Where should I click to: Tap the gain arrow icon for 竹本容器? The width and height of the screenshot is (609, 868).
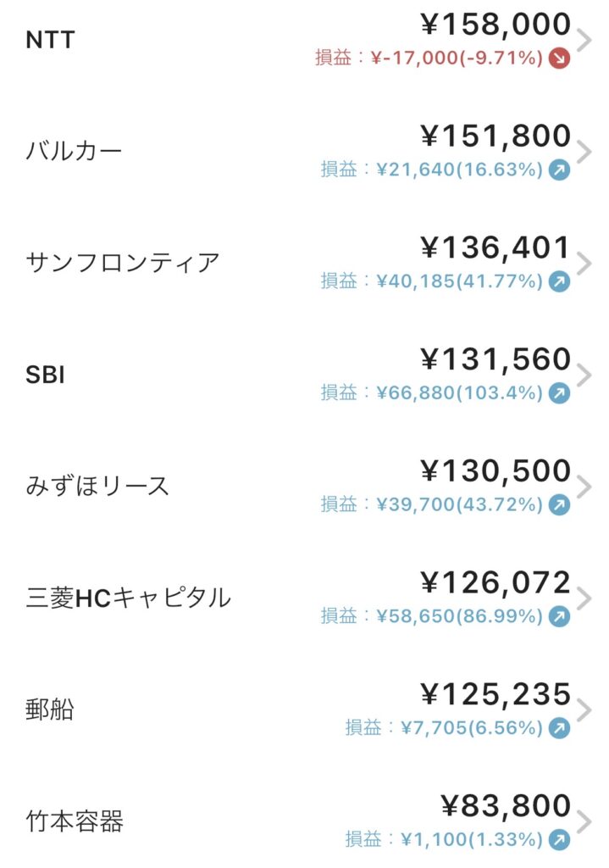(x=559, y=839)
